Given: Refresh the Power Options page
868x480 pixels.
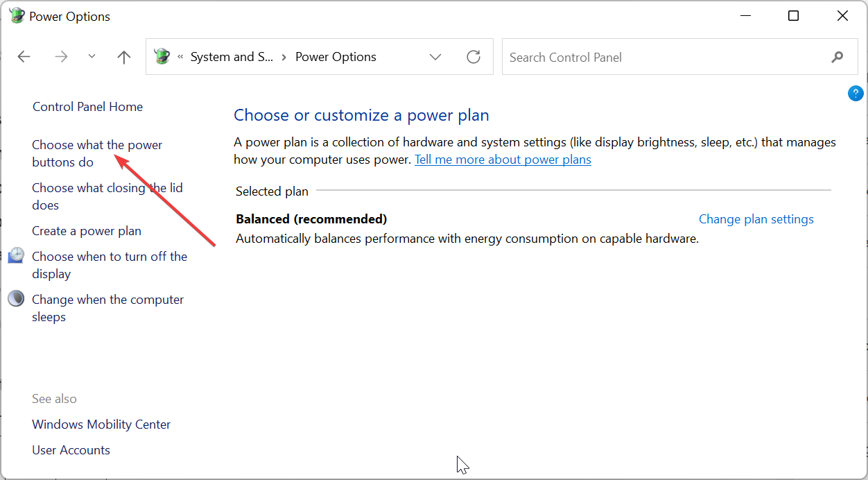Looking at the screenshot, I should 474,57.
